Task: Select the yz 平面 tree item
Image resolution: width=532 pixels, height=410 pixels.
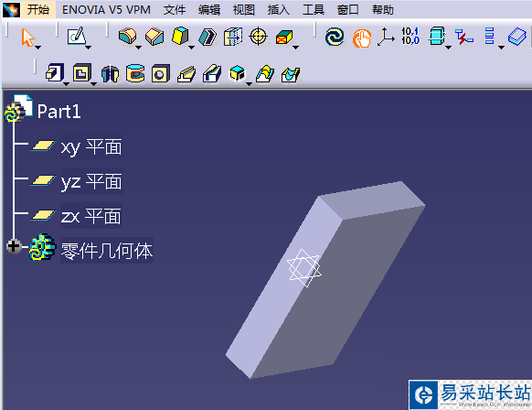Action: click(x=91, y=182)
